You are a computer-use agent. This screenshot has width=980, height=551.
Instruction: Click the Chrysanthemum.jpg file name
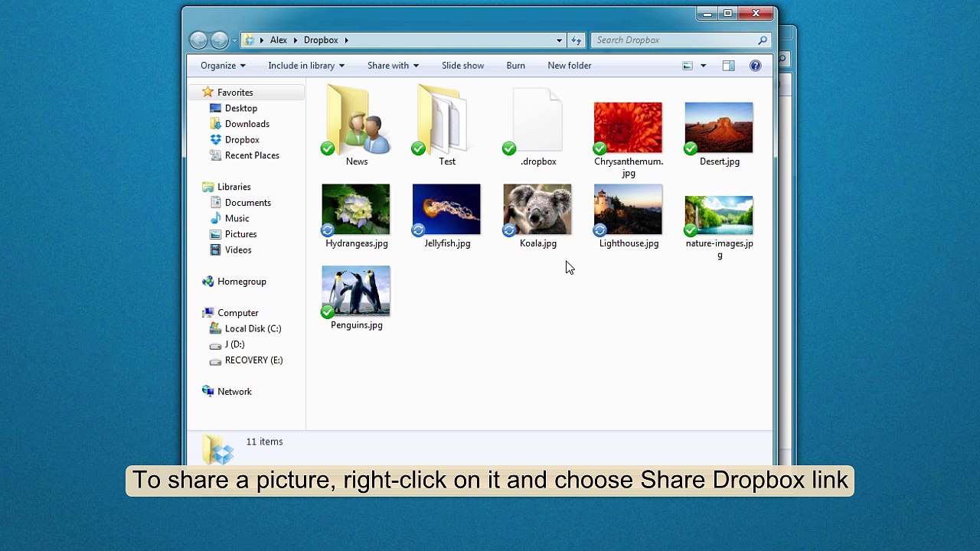point(629,168)
